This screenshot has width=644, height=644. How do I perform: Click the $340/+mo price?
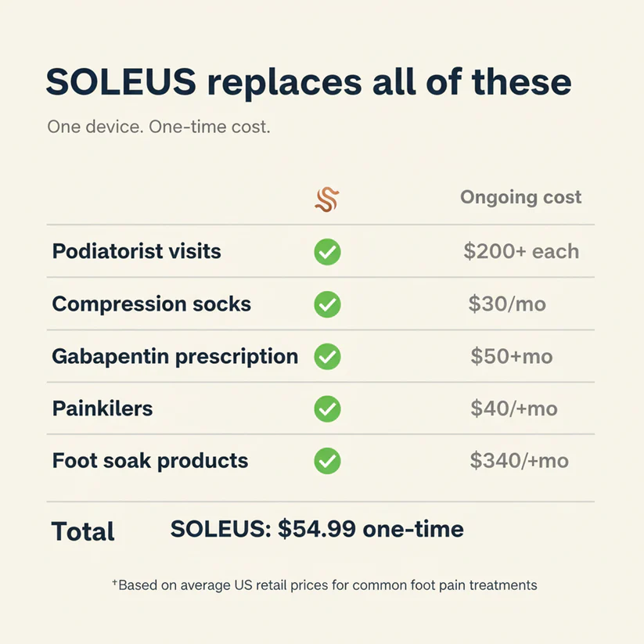click(519, 460)
